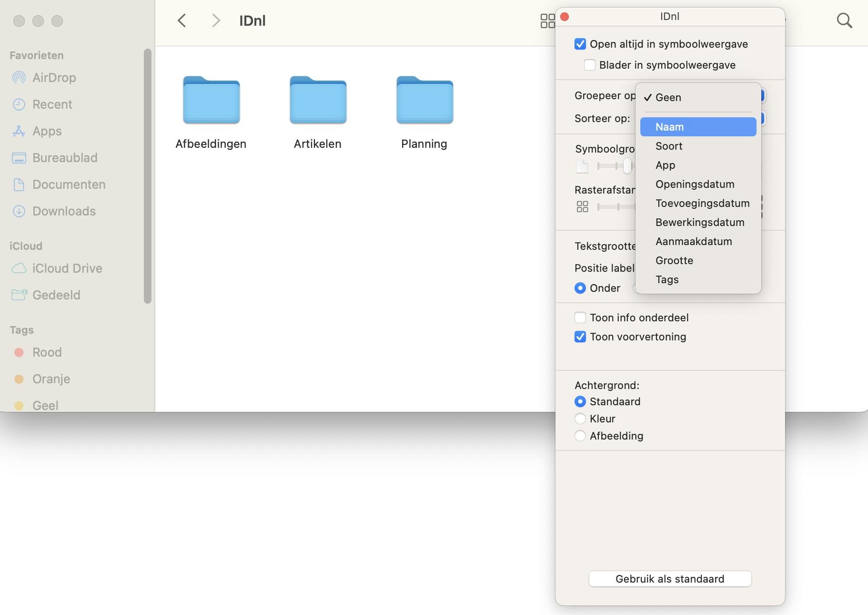The height and width of the screenshot is (615, 868).
Task: Open the search in Finder
Action: pyautogui.click(x=844, y=20)
